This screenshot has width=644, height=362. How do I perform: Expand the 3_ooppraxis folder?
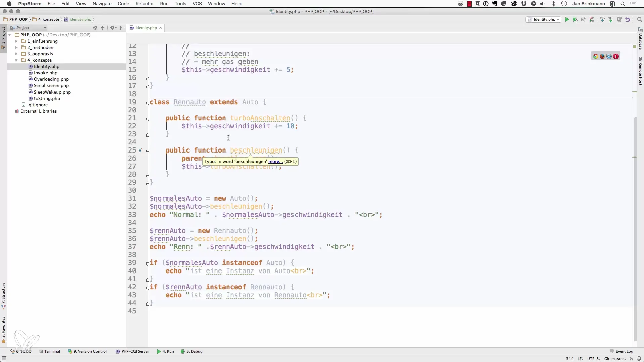pos(16,54)
